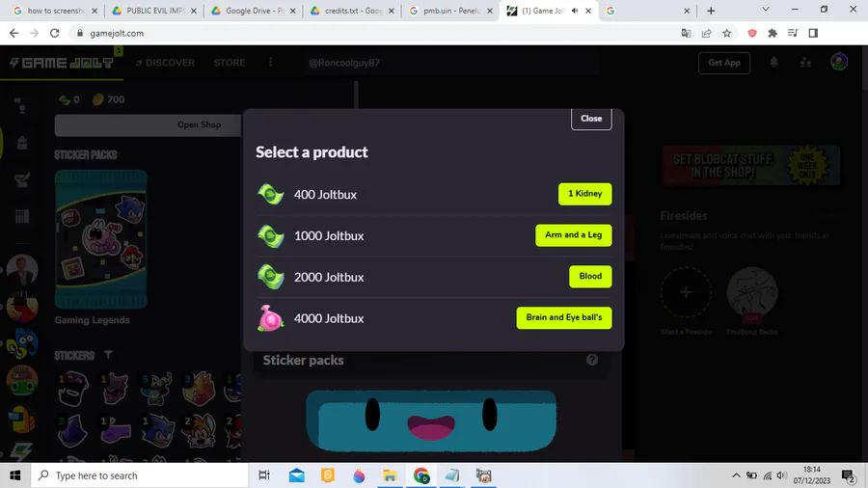Go to the Store tab
The height and width of the screenshot is (488, 868).
(230, 63)
